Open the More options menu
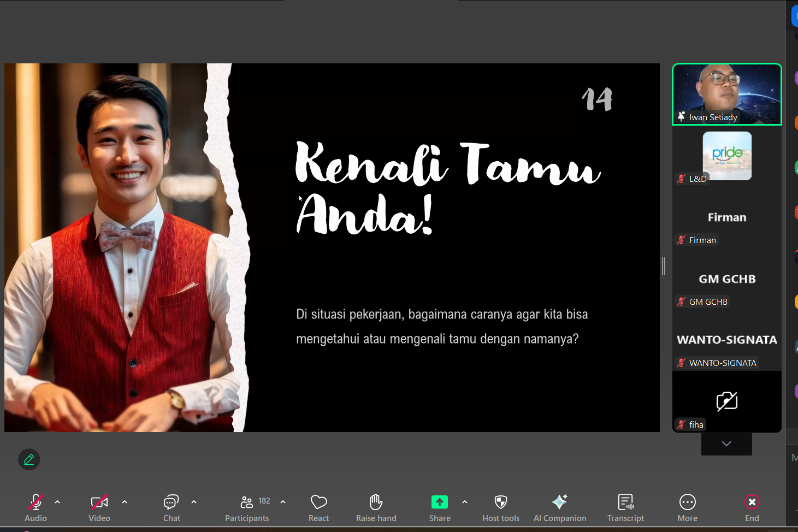 tap(688, 508)
